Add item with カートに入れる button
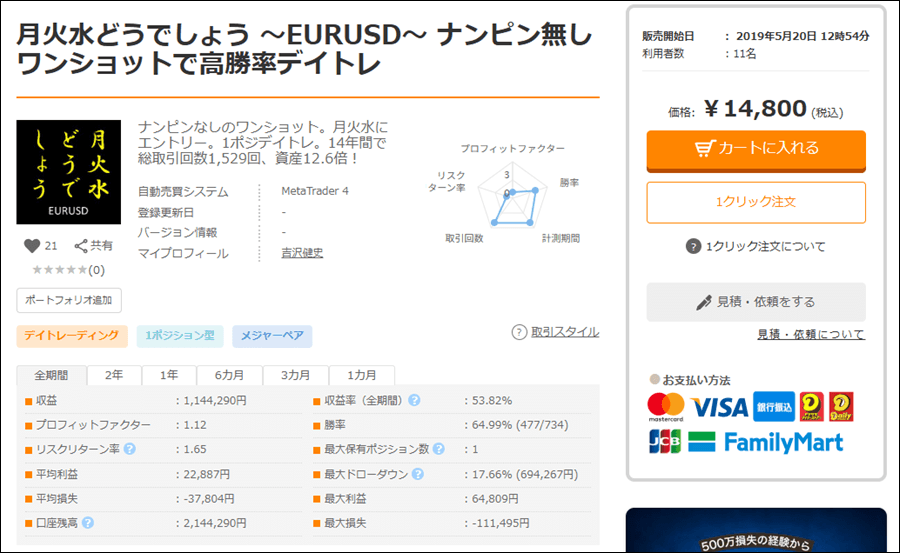This screenshot has width=900, height=553. coord(756,148)
